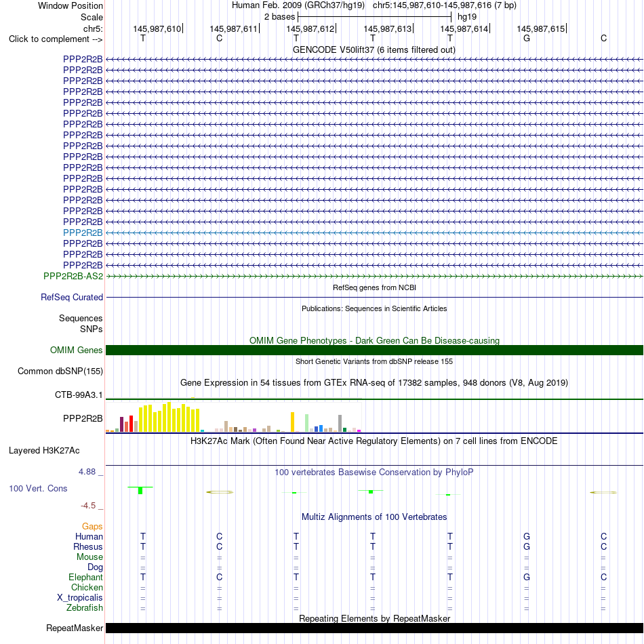
Task: Click the Elephant species label
Action: coord(85,577)
